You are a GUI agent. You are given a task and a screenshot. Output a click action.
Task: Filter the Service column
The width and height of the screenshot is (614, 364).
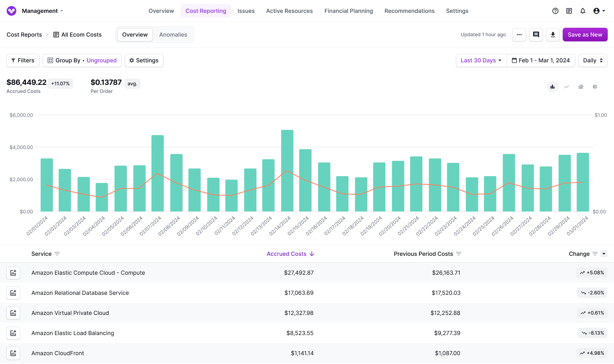coord(57,254)
